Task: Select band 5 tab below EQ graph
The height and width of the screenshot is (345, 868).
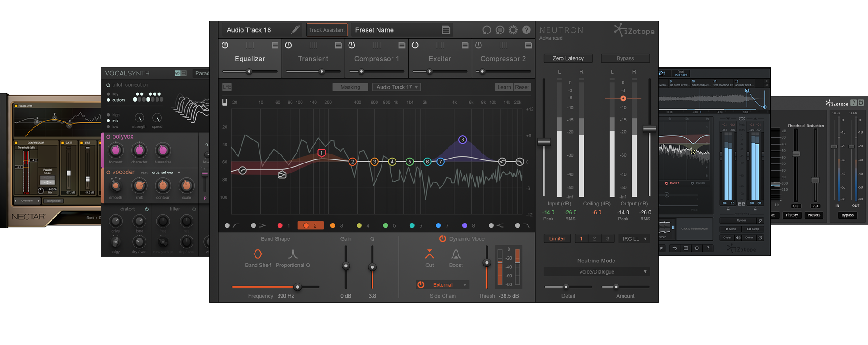Action: [389, 225]
